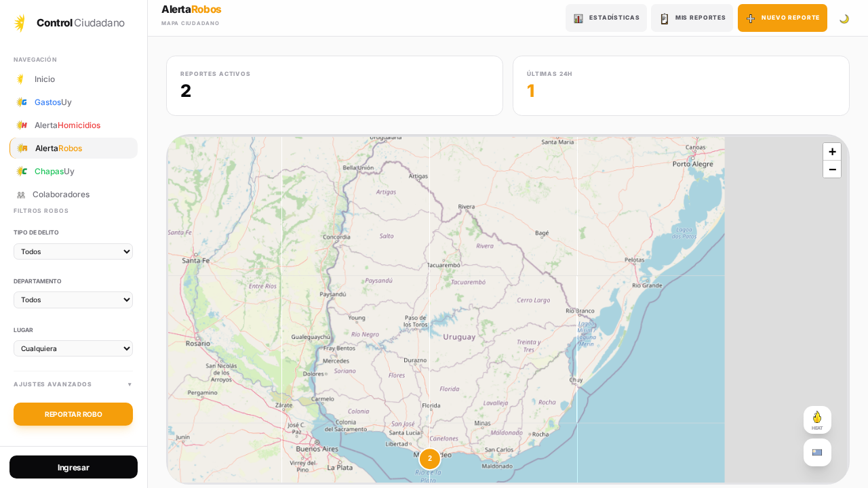Zoom out on the map
The height and width of the screenshot is (488, 868).
pyautogui.click(x=832, y=169)
